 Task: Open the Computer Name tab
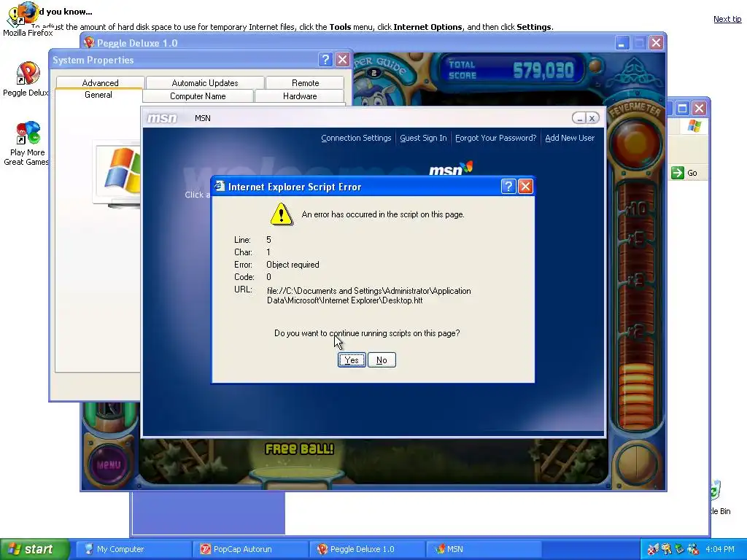198,96
